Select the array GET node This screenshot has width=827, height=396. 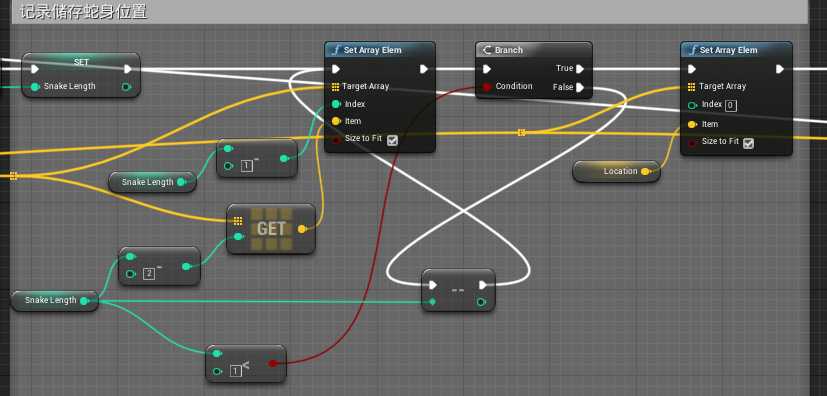click(271, 229)
